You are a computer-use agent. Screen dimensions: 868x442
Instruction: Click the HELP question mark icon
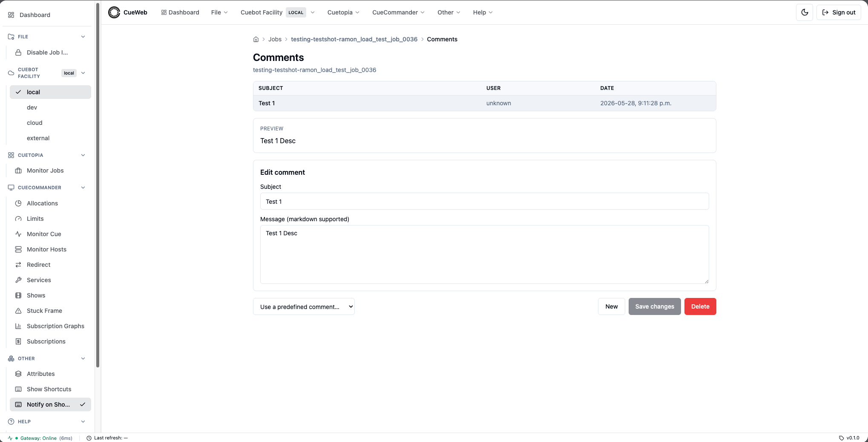[11, 422]
